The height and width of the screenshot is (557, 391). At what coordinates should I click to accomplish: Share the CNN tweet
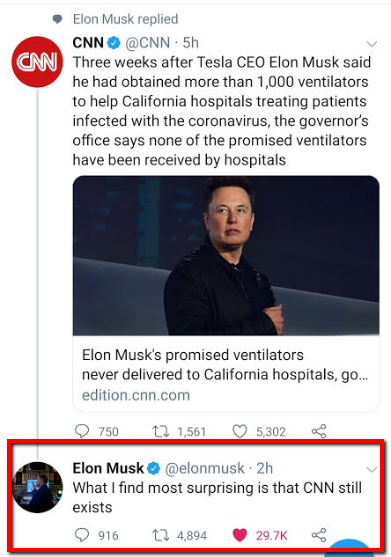tap(319, 431)
